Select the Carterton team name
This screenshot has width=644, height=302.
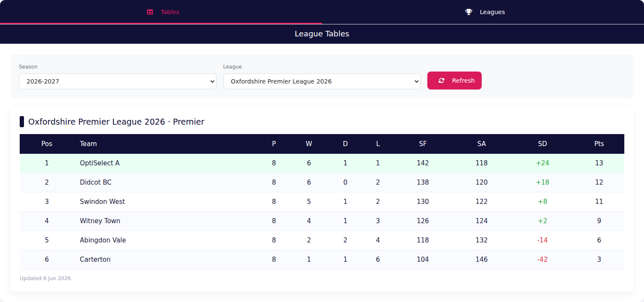[95, 260]
